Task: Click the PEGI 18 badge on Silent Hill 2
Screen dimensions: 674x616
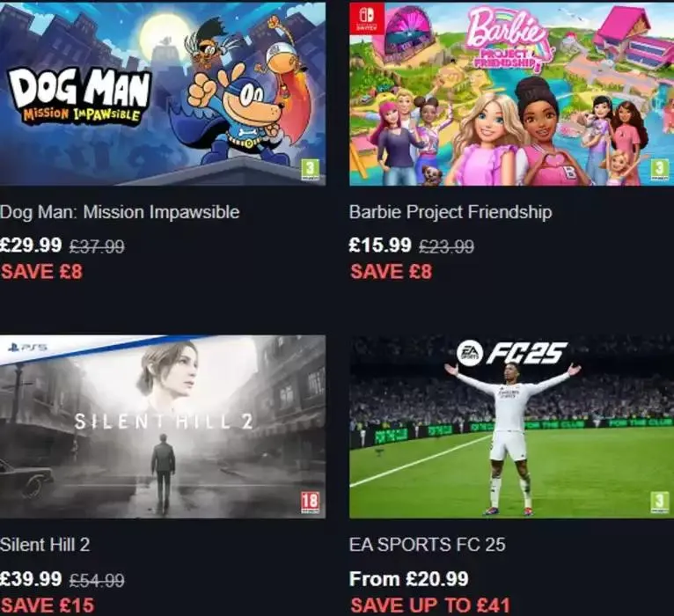Action: point(310,502)
